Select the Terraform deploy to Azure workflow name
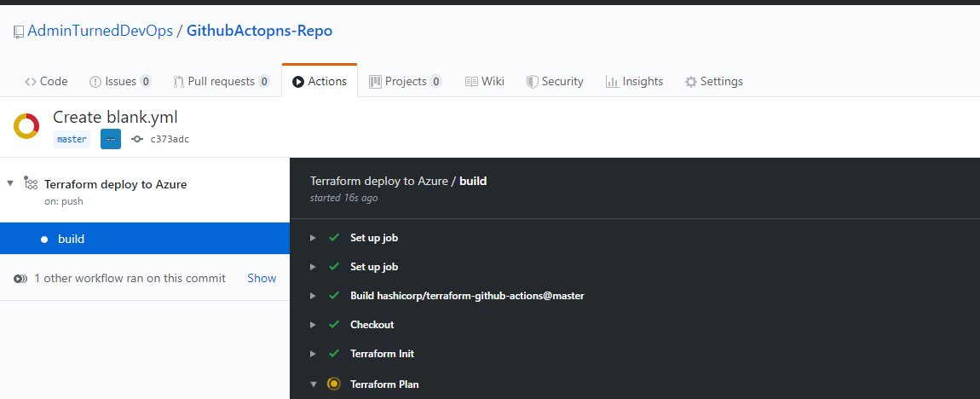This screenshot has height=399, width=980. [116, 184]
